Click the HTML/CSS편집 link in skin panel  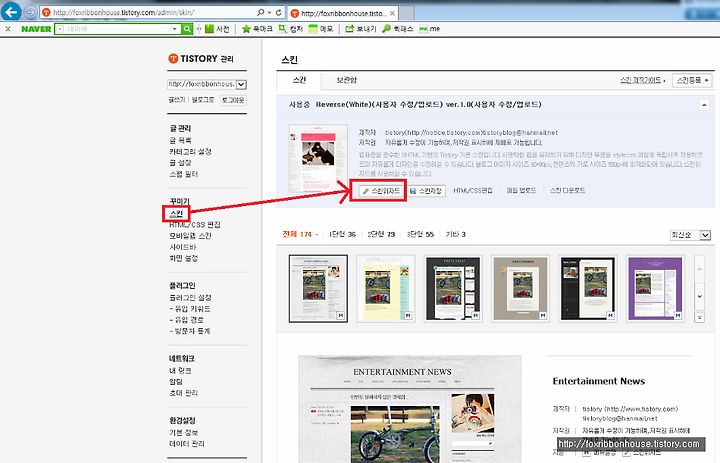pos(472,191)
